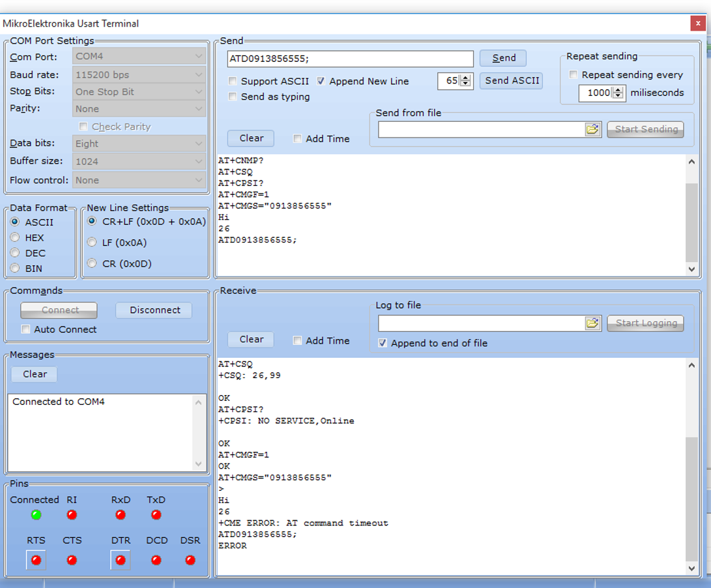Screen dimensions: 711x588
Task: Toggle the RTS pin indicator
Action: tap(36, 560)
